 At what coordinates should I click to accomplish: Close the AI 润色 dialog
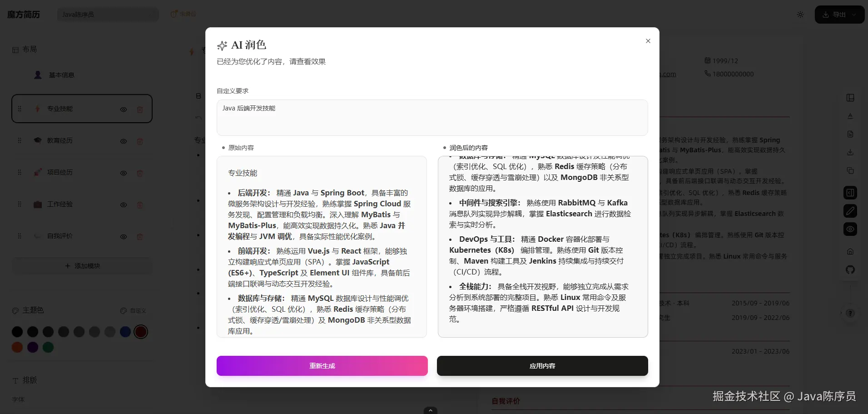[648, 41]
